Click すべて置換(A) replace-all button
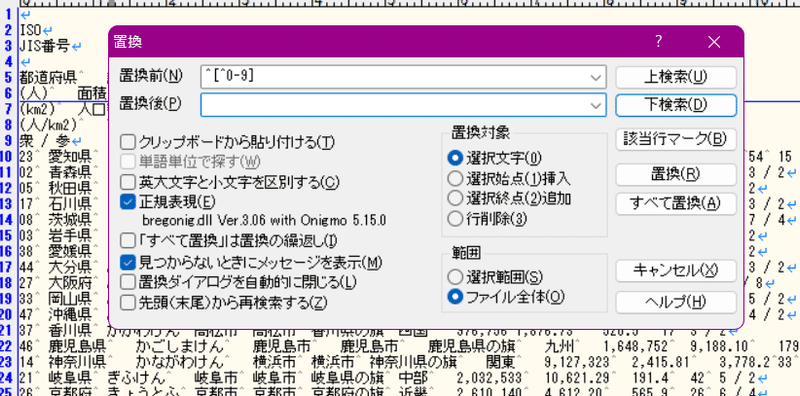The width and height of the screenshot is (800, 396). coord(676,204)
